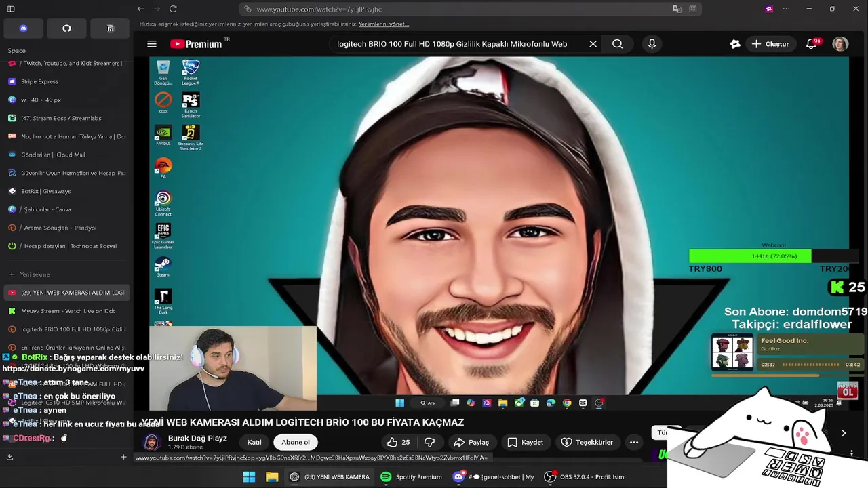
Task: Click the Oluştur create button
Action: (x=770, y=44)
